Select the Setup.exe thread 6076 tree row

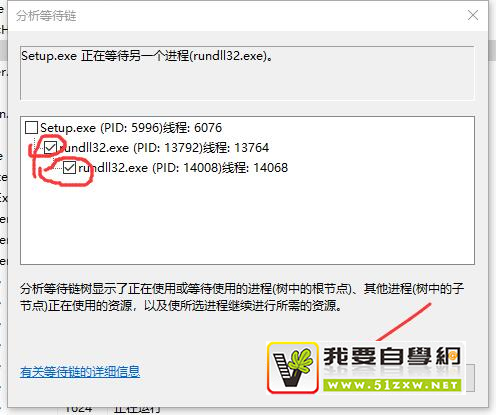[x=131, y=128]
